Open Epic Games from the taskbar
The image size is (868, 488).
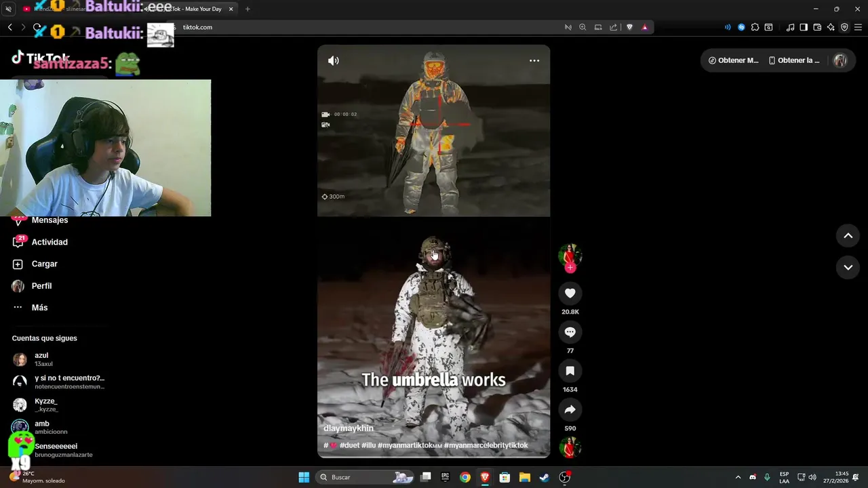tap(446, 477)
